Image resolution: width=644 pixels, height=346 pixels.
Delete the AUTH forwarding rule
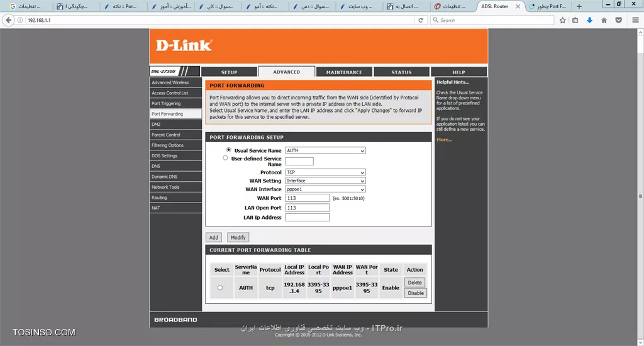pos(415,282)
